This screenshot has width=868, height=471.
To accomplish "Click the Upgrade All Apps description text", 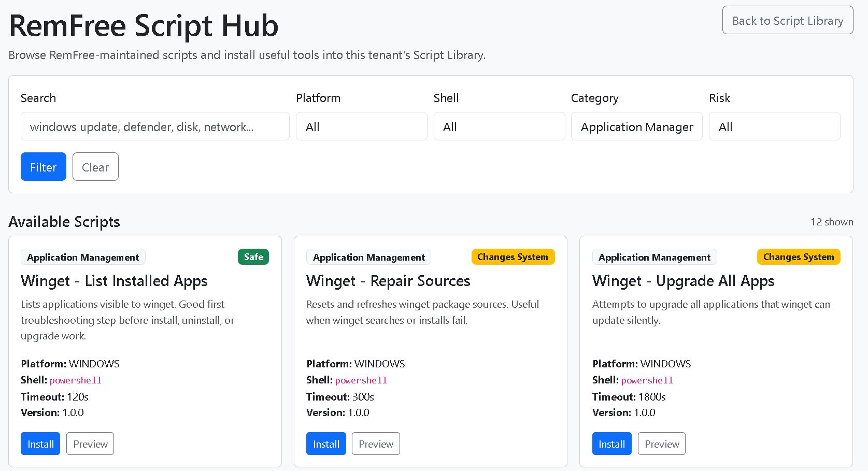I will (711, 312).
